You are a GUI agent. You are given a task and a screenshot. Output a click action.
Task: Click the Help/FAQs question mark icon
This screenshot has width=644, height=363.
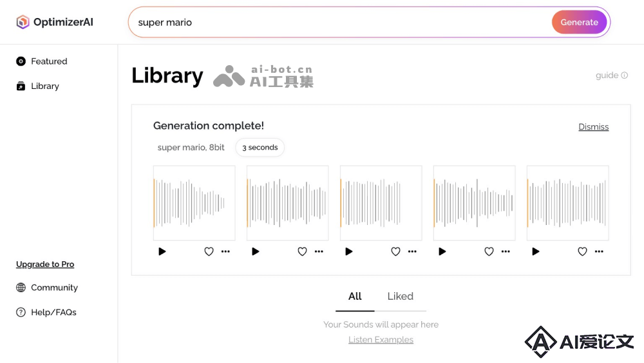pos(21,312)
